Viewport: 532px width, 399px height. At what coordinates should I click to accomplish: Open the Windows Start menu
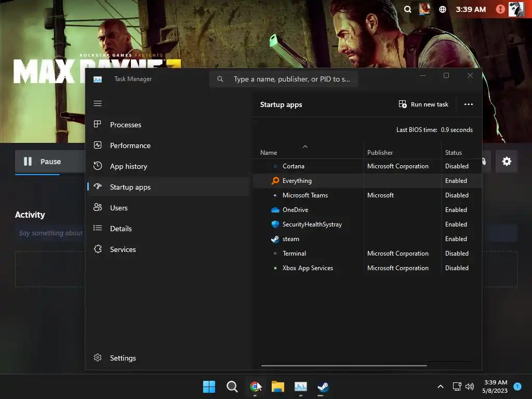pyautogui.click(x=209, y=387)
